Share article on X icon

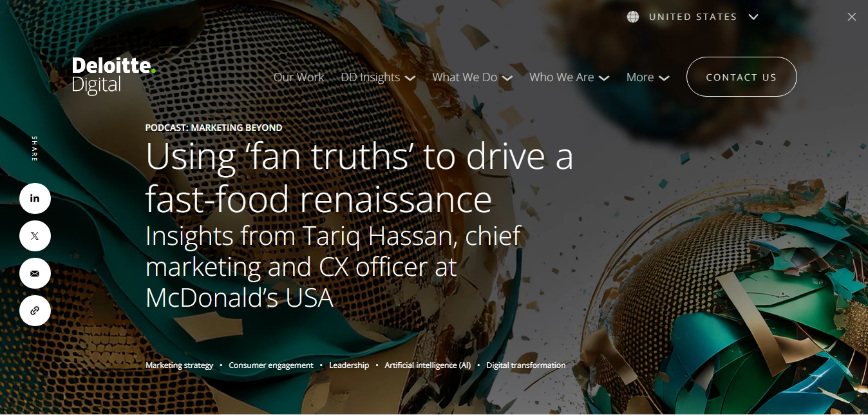[35, 236]
